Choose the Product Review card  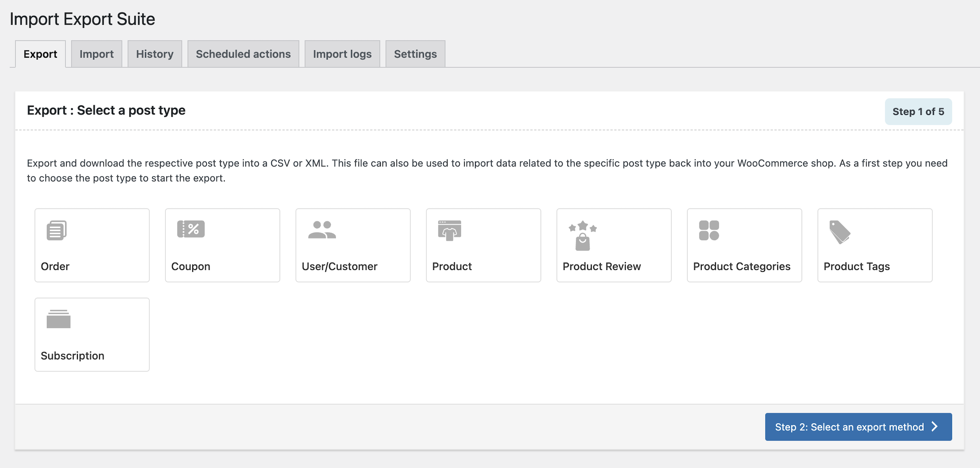(614, 245)
